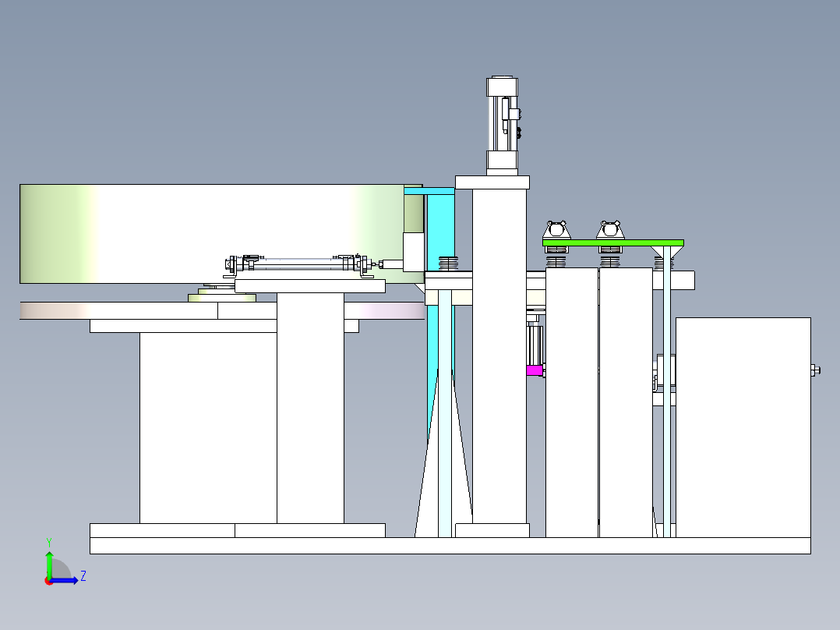Select the spring beneath cyan plate
Screen dimensions: 840x630
click(x=448, y=264)
